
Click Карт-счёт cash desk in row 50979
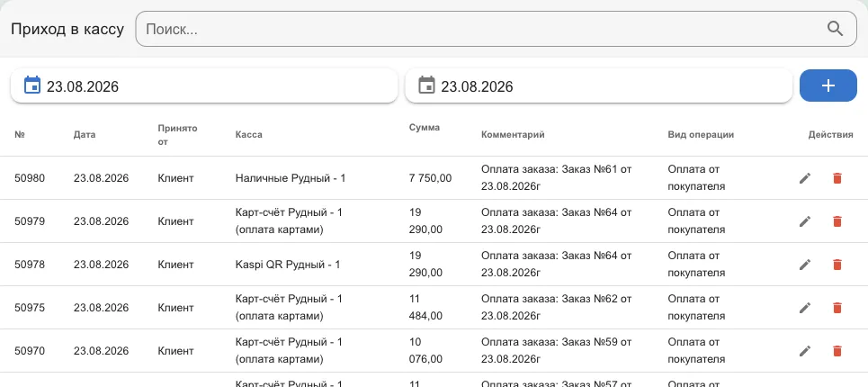pos(289,220)
